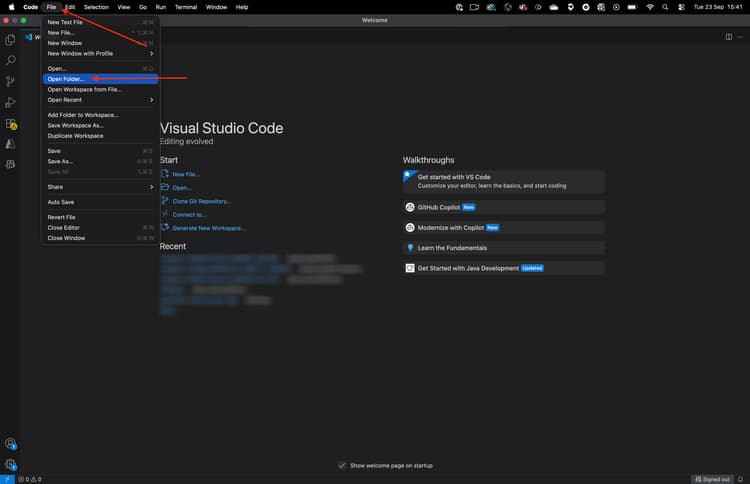Choose Save Workspace As...

click(100, 125)
